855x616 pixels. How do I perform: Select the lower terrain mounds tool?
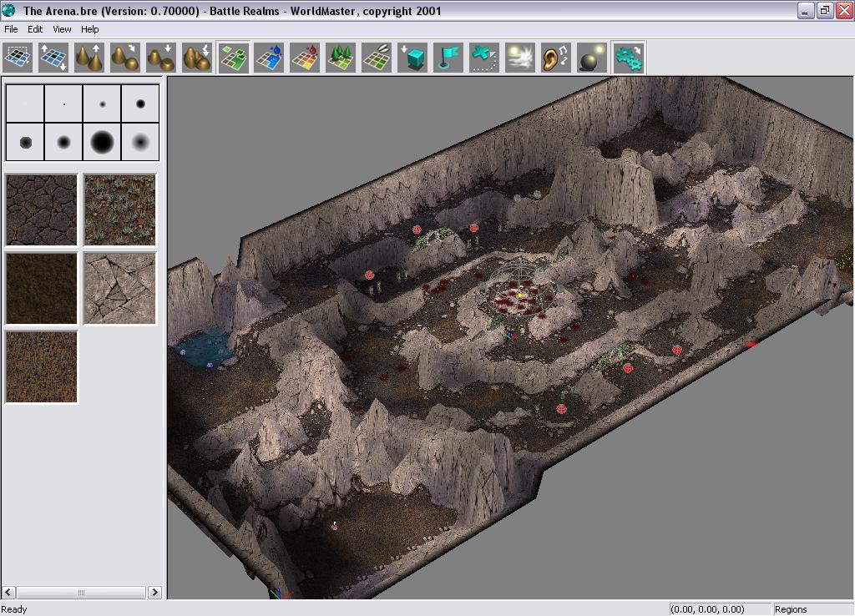coord(161,58)
